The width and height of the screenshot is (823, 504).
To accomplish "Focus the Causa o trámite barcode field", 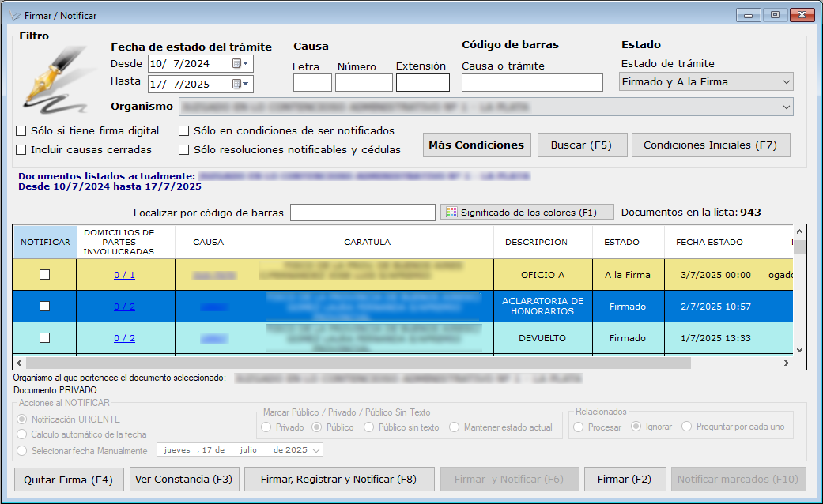I will [532, 83].
